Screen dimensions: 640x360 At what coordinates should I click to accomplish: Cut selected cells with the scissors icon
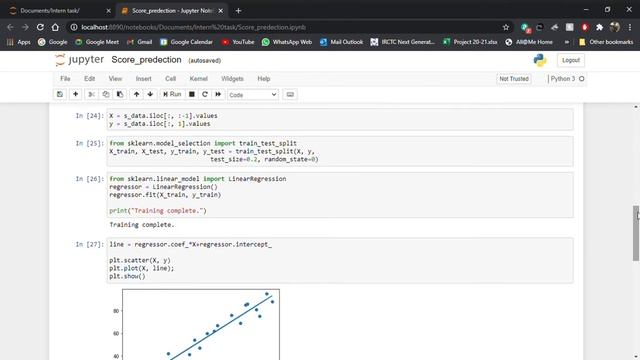click(x=91, y=94)
